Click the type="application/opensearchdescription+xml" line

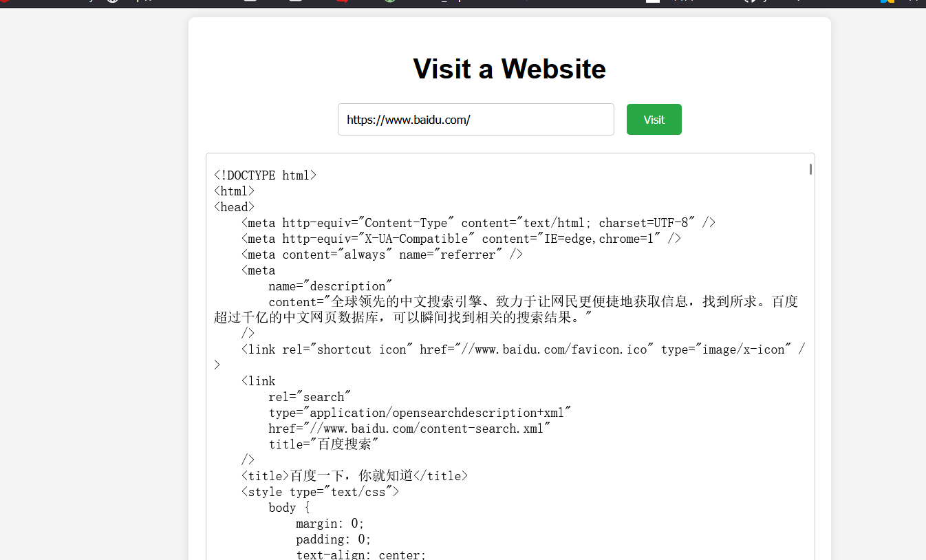click(420, 413)
